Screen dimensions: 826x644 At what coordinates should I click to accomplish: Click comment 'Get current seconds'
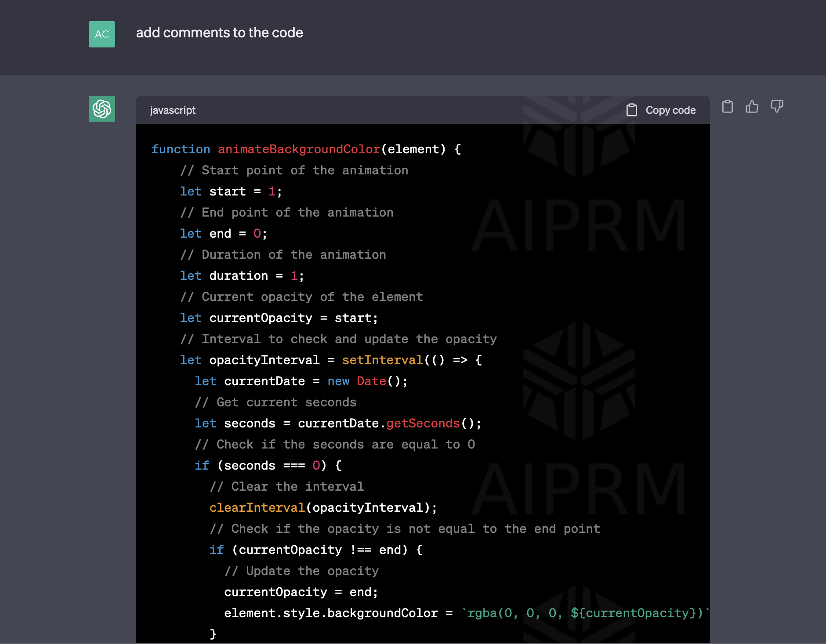[x=276, y=402]
